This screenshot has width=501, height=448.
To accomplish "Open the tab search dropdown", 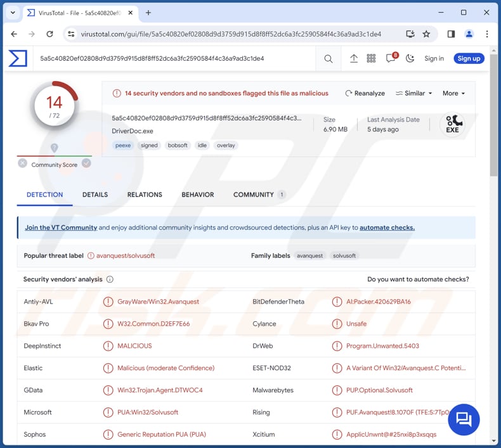I will (13, 13).
